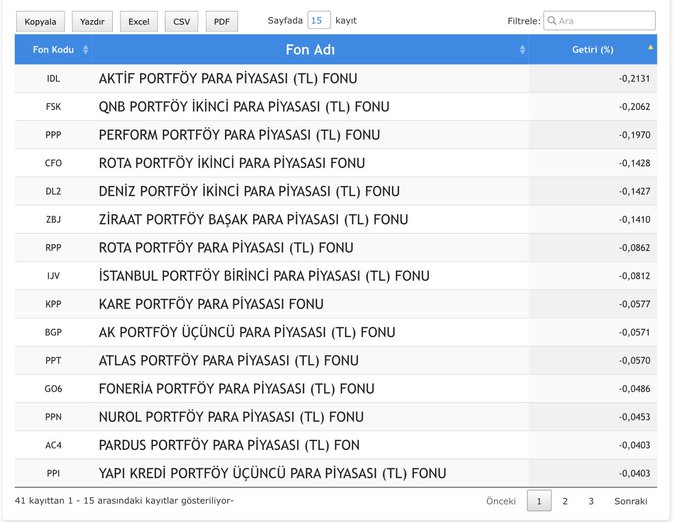Select fund code PPI

coord(53,473)
